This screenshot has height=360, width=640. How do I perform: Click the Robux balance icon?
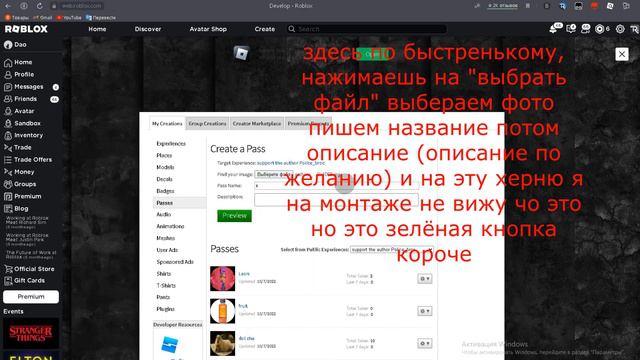click(600, 29)
